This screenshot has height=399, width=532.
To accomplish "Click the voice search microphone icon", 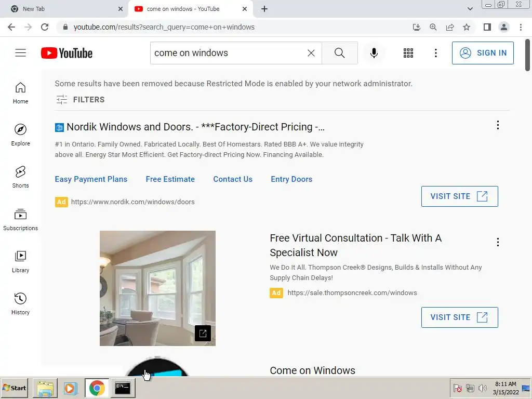I will (374, 53).
